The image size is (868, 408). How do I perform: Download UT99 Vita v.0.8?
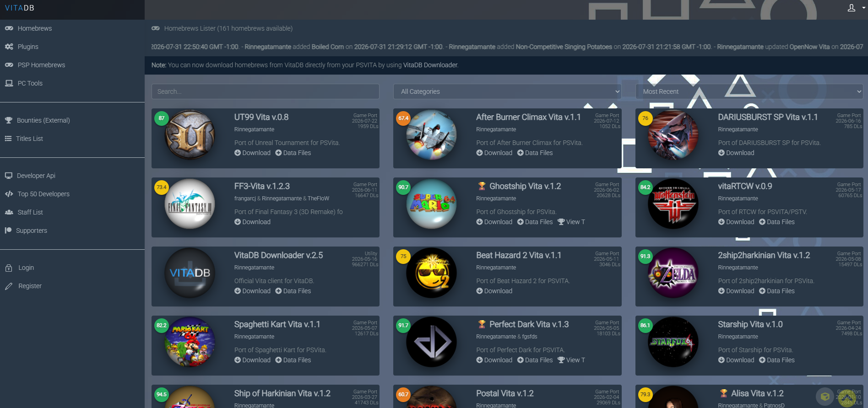[252, 153]
